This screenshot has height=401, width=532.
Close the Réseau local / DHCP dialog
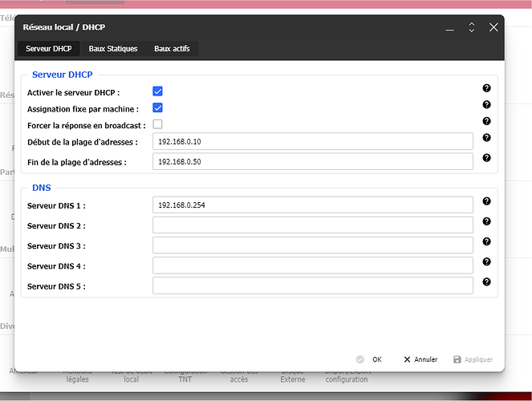point(493,27)
